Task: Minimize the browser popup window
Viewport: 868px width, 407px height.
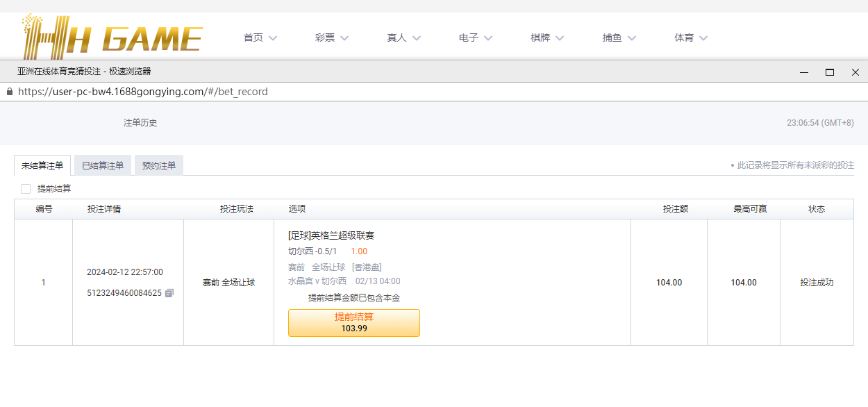Action: [804, 72]
